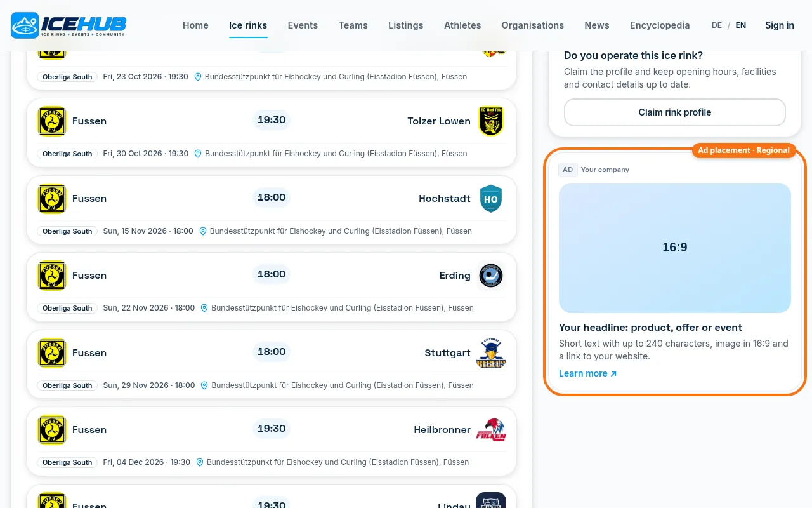Image resolution: width=812 pixels, height=508 pixels.
Task: Click Oberliga South tag for 04 Dec match
Action: coord(67,462)
